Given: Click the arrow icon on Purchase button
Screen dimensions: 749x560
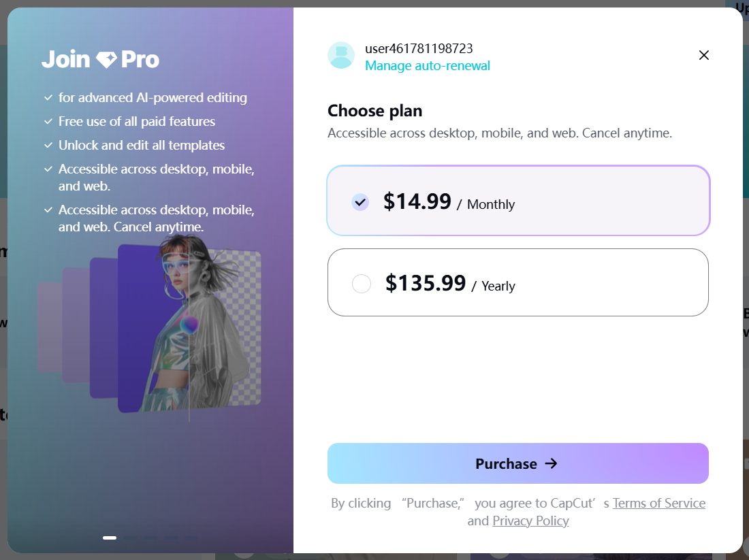Looking at the screenshot, I should 552,463.
